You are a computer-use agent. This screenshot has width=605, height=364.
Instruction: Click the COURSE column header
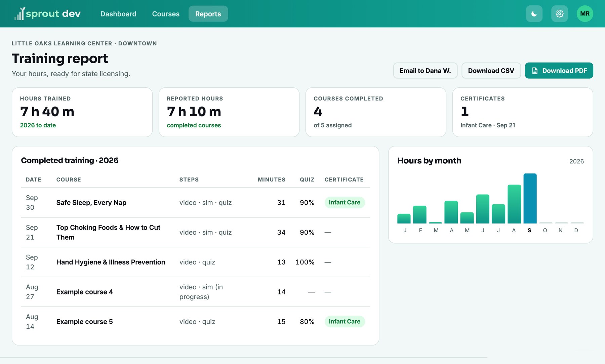click(69, 179)
